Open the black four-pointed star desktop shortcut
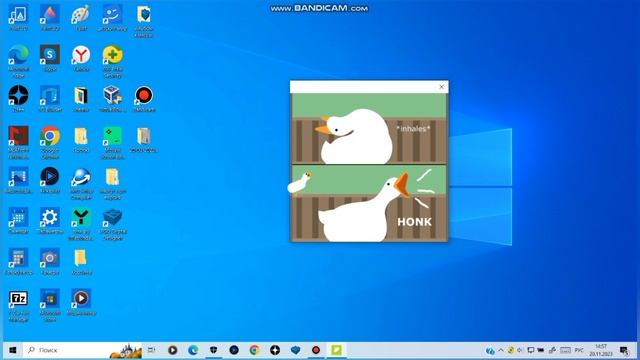The image size is (640, 360). coord(18,99)
